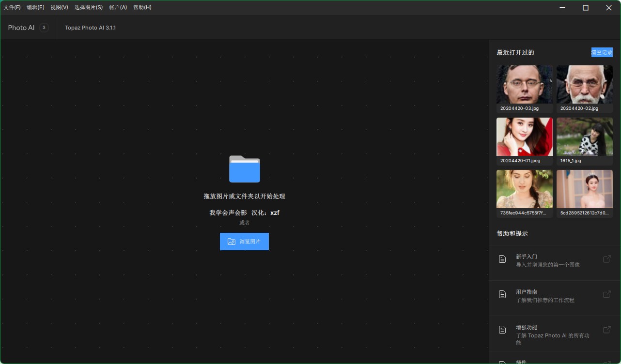Close the Photo AI window
The height and width of the screenshot is (364, 621).
609,8
